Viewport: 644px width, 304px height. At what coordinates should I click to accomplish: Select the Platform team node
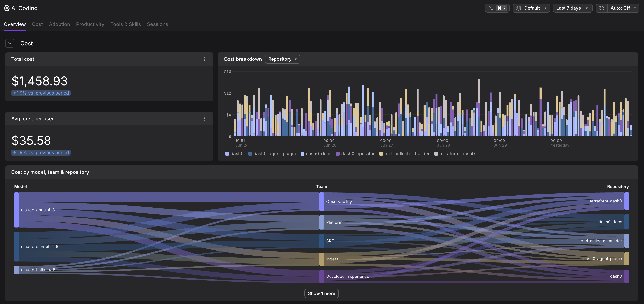(x=321, y=222)
